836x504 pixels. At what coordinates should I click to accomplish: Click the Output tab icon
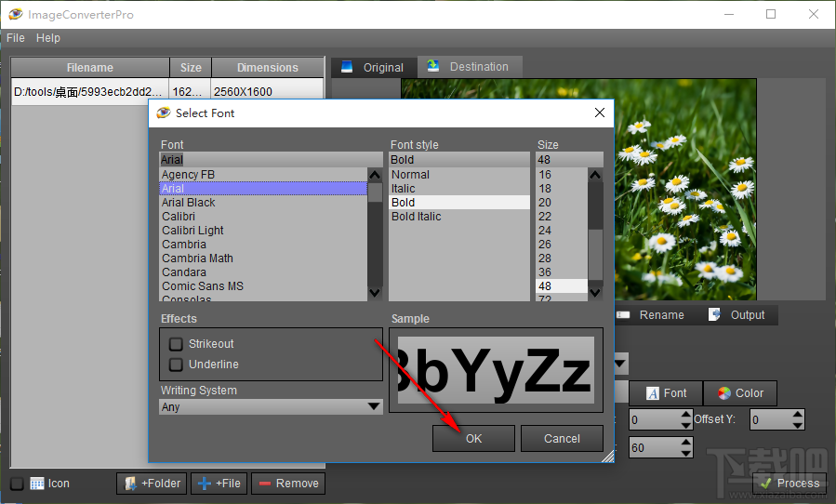click(x=714, y=314)
